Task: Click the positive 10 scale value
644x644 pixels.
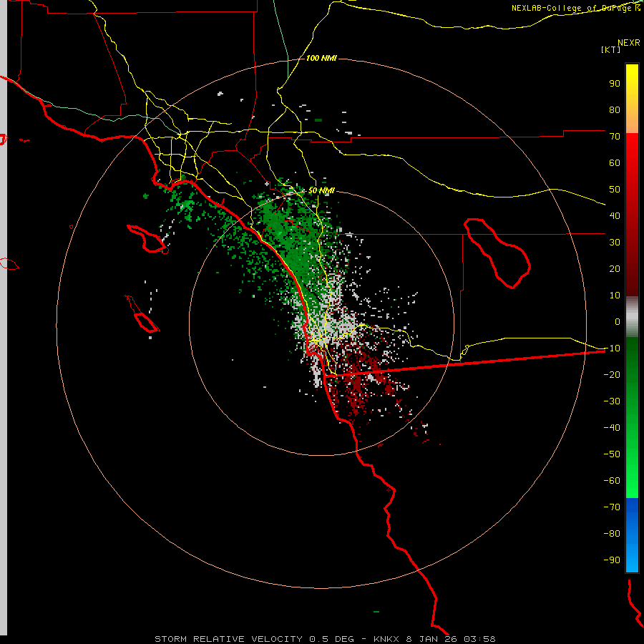Action: tap(615, 296)
